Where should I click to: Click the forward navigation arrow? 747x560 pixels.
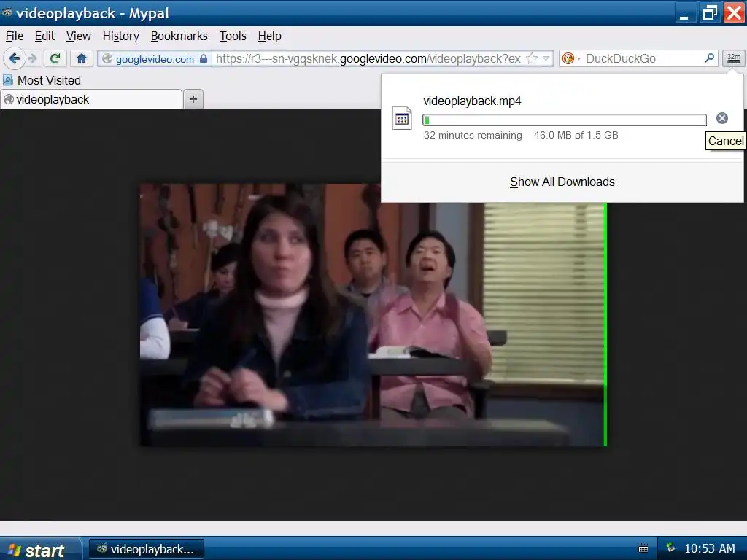33,58
